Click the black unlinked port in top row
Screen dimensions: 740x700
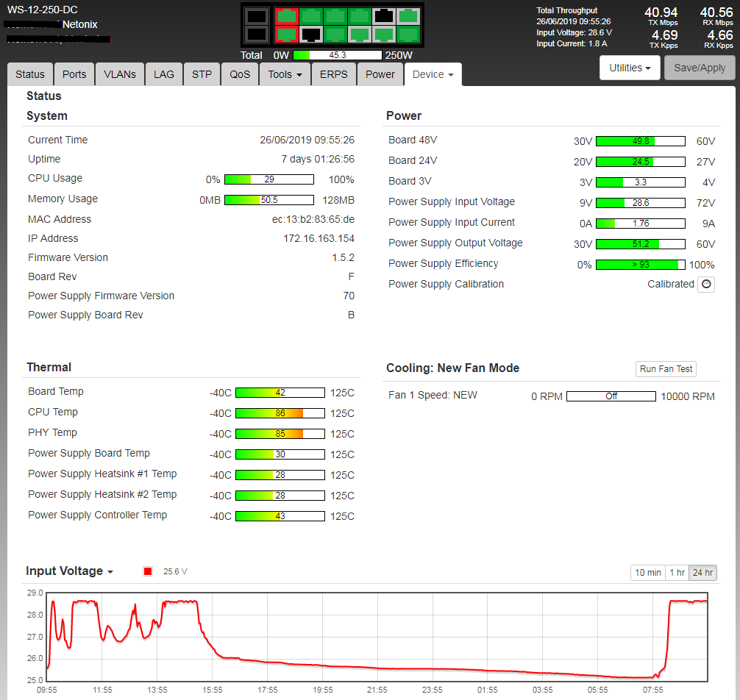384,15
